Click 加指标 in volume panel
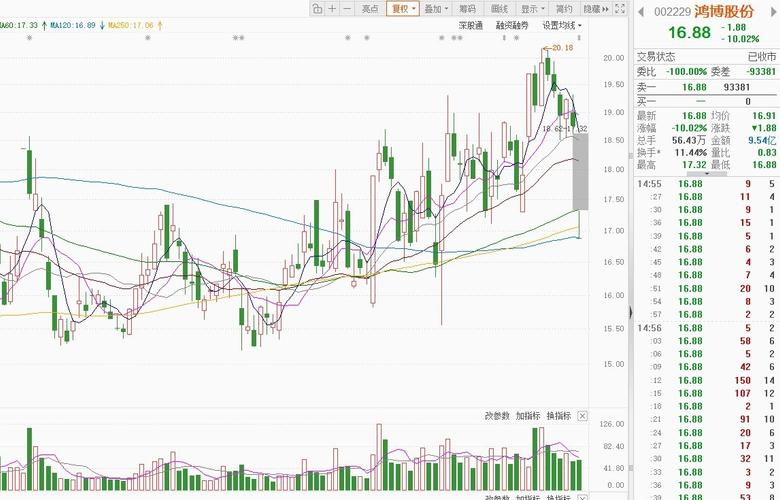780x500 pixels. (x=528, y=416)
